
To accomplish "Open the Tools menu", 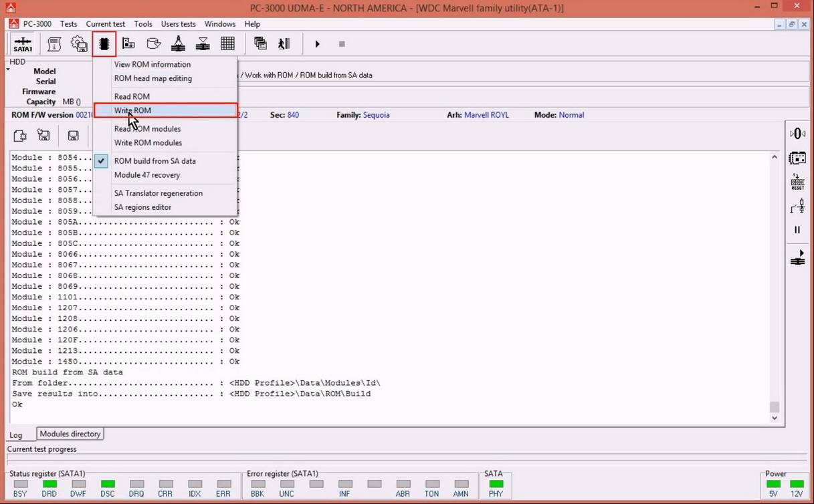I will [143, 24].
